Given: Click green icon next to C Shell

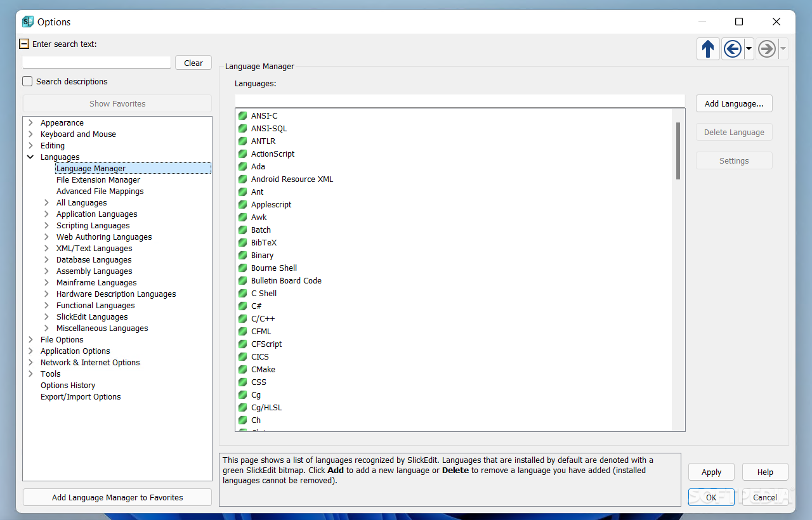Looking at the screenshot, I should point(242,294).
